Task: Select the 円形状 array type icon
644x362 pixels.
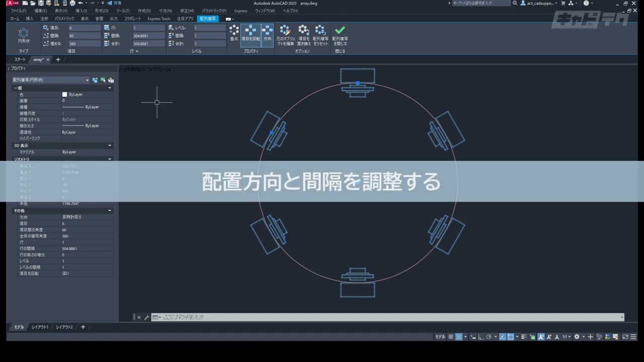Action: pos(24,35)
